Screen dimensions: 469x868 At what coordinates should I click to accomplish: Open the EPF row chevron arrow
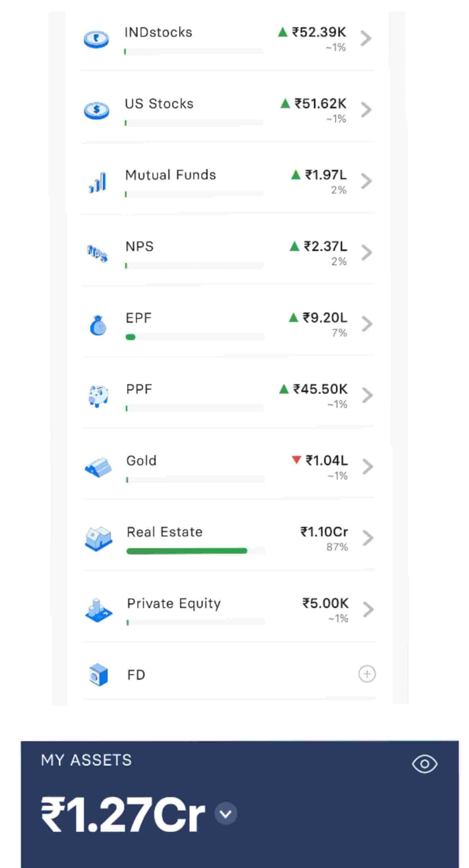[367, 324]
